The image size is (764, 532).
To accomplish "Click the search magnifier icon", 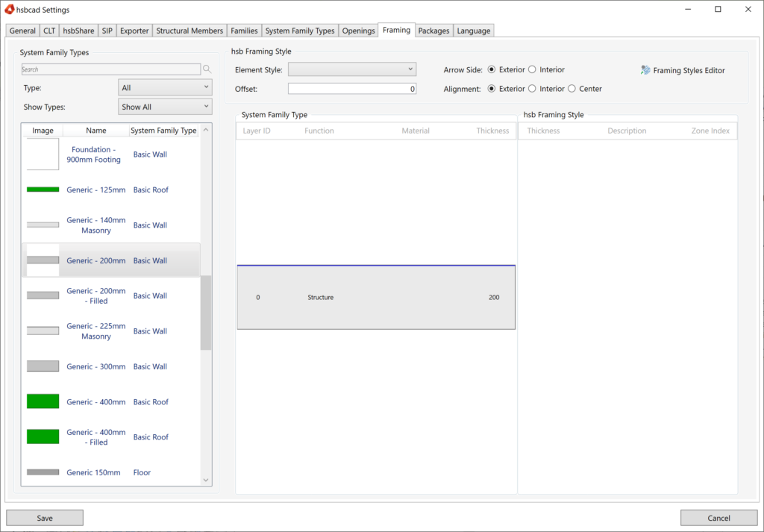I will 207,69.
